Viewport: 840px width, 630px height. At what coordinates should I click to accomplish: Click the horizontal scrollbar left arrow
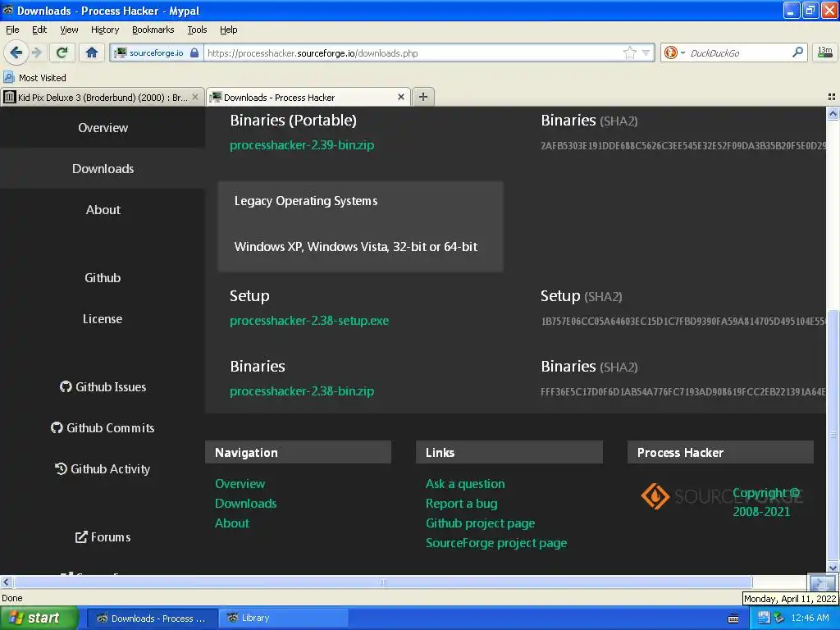pyautogui.click(x=6, y=582)
